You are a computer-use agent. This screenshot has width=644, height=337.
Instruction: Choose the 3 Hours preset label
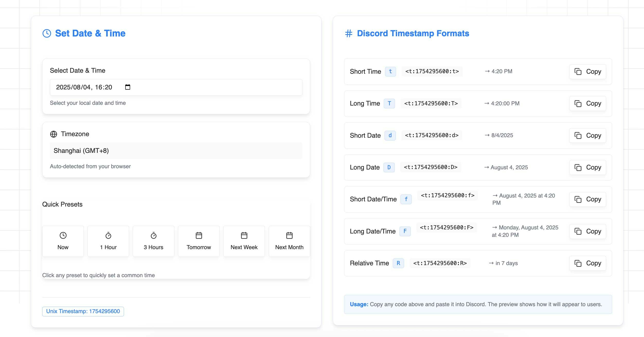coord(154,247)
